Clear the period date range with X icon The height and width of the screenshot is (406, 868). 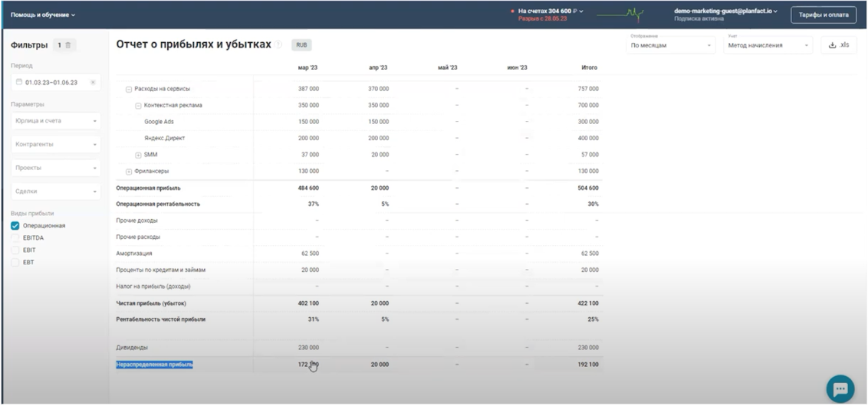click(93, 83)
